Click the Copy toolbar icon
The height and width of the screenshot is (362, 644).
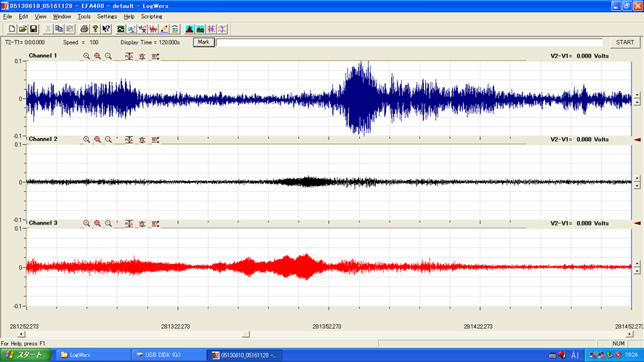point(59,29)
